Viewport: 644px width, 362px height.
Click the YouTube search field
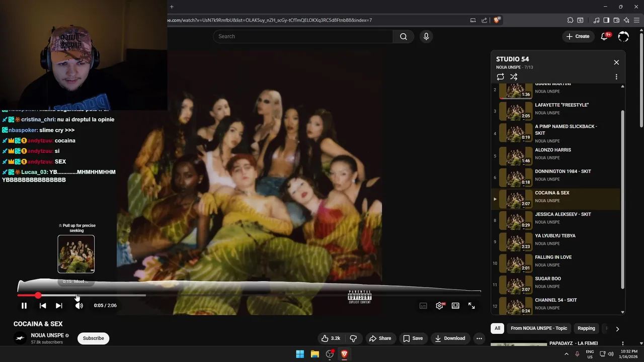click(x=303, y=36)
